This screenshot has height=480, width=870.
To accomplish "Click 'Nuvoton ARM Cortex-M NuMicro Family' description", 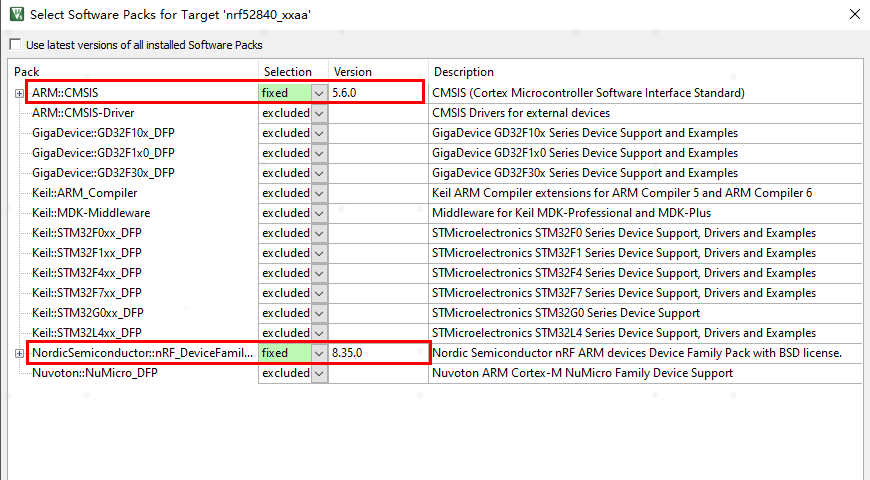I will 583,372.
